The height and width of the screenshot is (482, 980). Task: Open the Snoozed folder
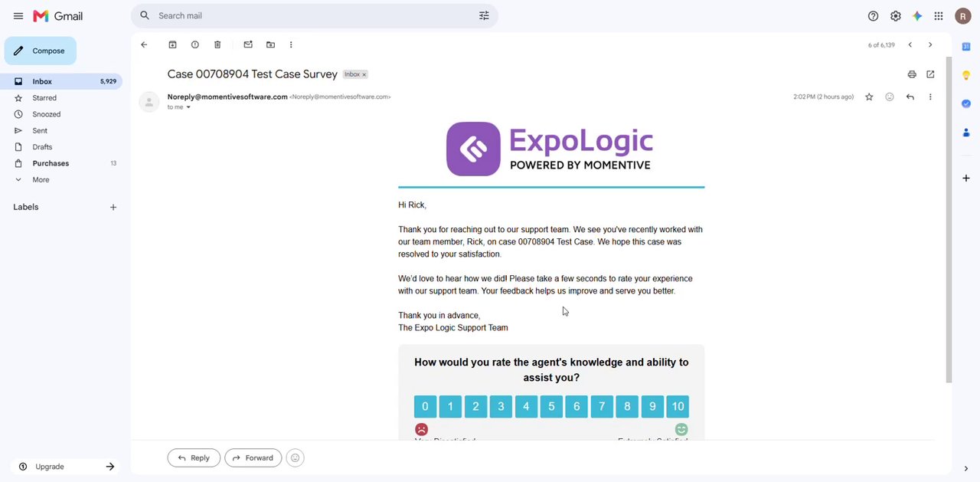[61, 114]
